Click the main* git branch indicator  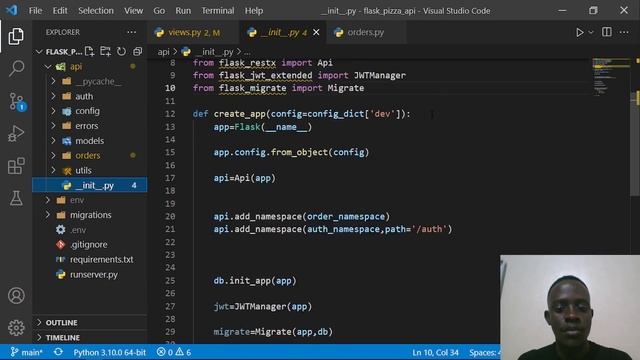coord(26,352)
